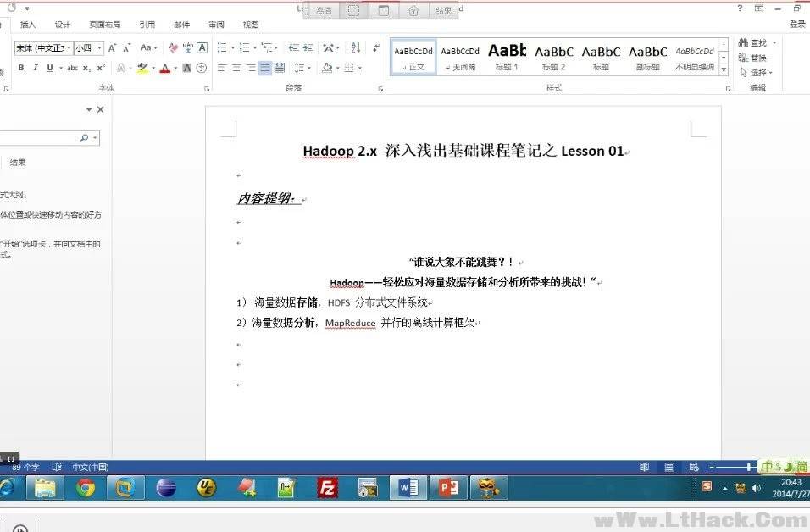Viewport: 810px width, 532px height.
Task: Apply the 标题 1 heading style
Action: [507, 57]
